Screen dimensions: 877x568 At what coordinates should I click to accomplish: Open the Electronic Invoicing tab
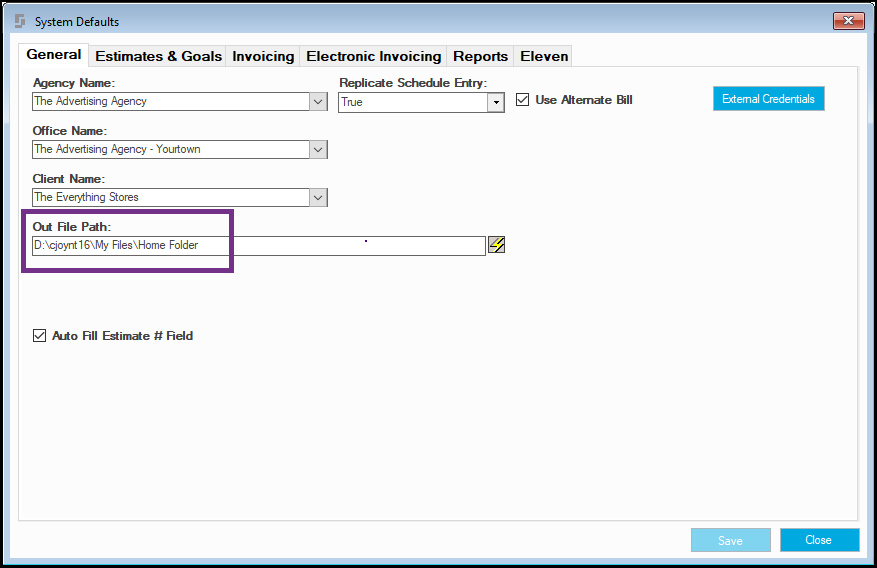pos(374,56)
